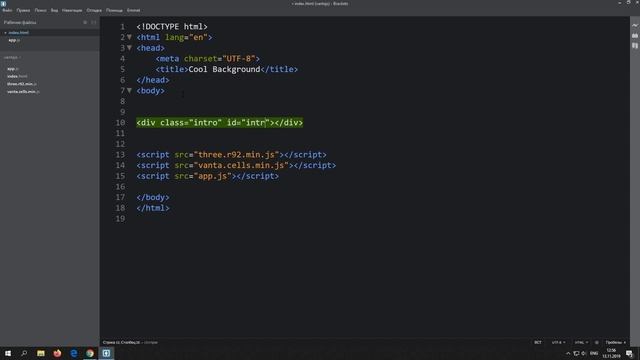Open the Поиск menu
The image size is (640, 360).
[x=40, y=10]
